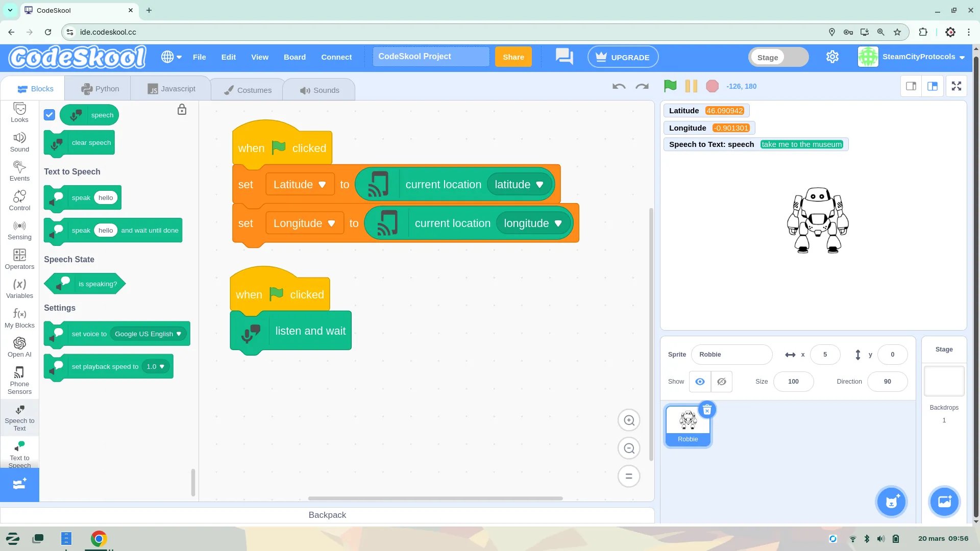Click the add extension button
980x551 pixels.
(19, 484)
